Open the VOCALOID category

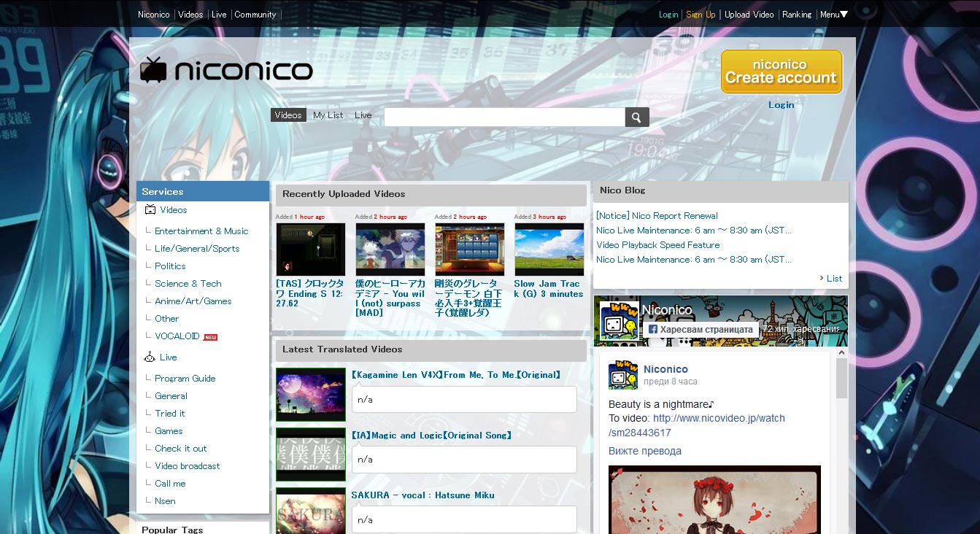pos(177,336)
